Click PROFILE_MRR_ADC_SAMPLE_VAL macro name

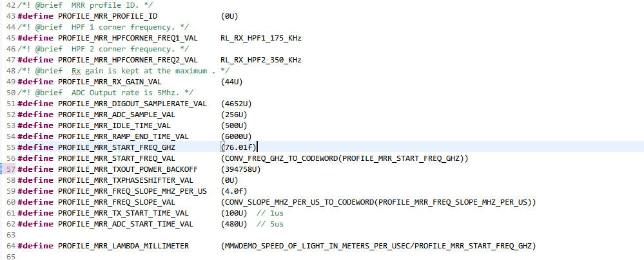click(117, 115)
